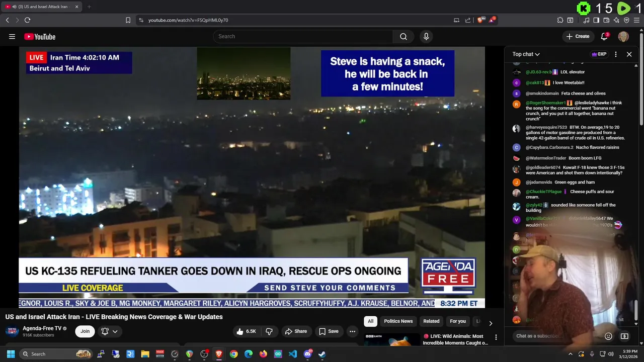644x362 pixels.
Task: Close the US and Israel Attack Iran tab
Action: 77,7
